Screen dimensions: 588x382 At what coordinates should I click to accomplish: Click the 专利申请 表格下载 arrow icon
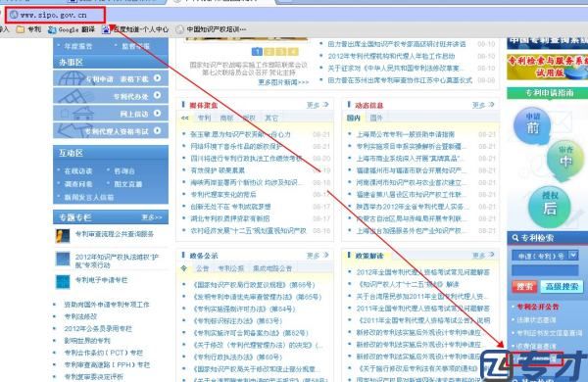coord(157,78)
